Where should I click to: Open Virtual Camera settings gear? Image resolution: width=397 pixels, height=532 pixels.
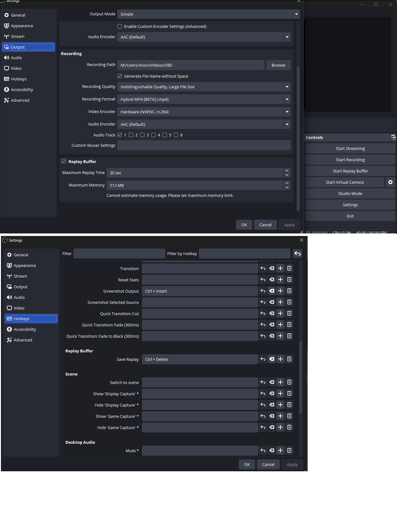(x=390, y=182)
